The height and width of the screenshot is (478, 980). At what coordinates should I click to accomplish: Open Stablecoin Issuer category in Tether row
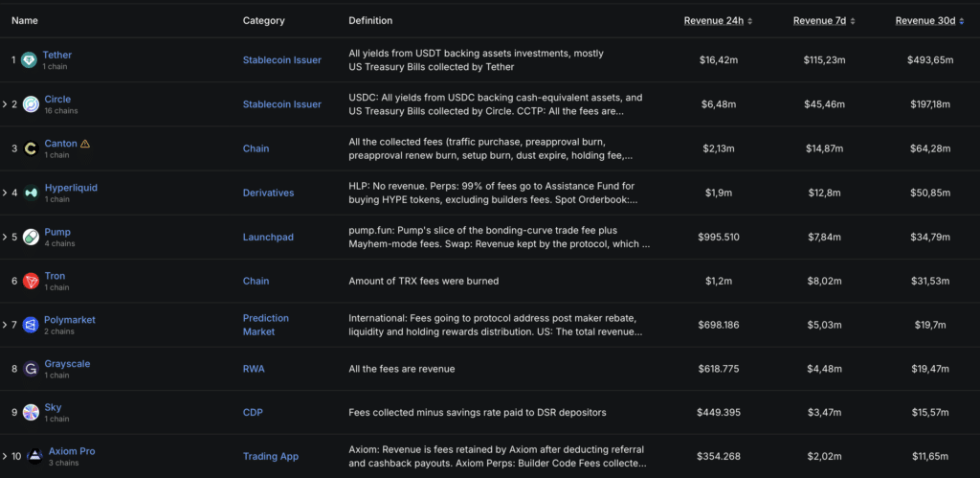click(282, 60)
